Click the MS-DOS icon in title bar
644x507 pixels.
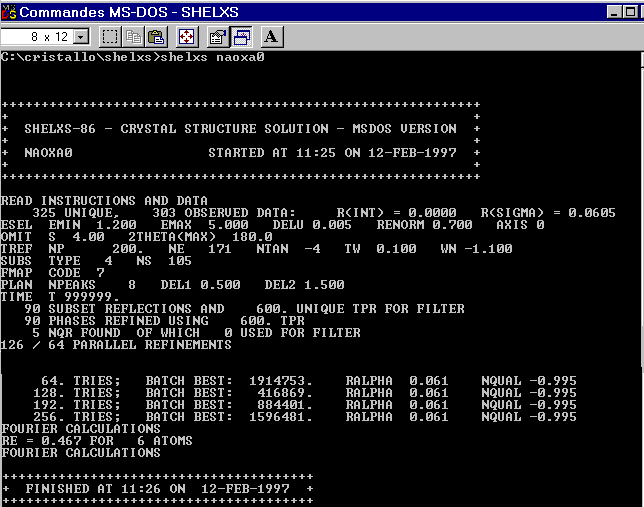click(8, 12)
